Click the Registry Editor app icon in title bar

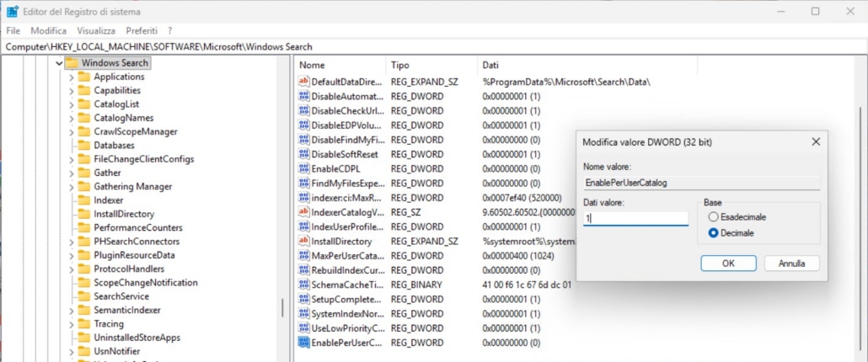pyautogui.click(x=12, y=12)
